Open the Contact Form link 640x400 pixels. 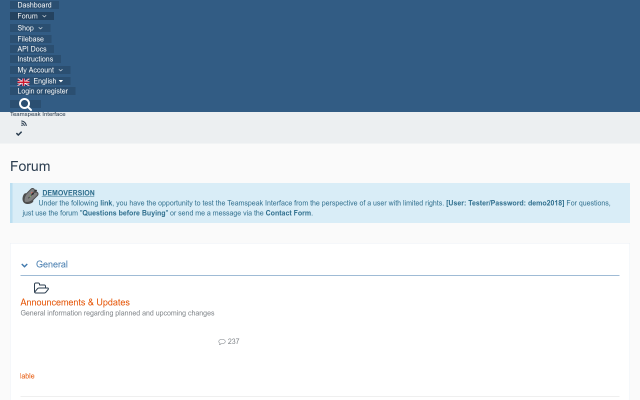click(x=289, y=213)
